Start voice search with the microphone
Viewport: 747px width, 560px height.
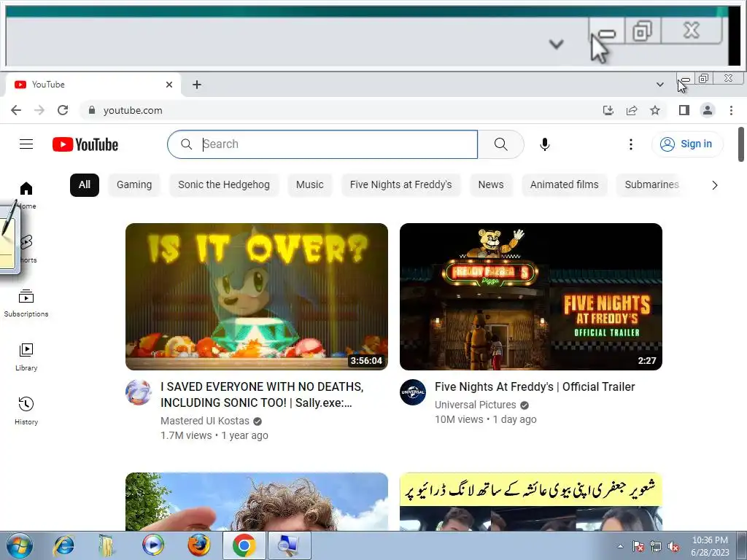click(x=544, y=144)
